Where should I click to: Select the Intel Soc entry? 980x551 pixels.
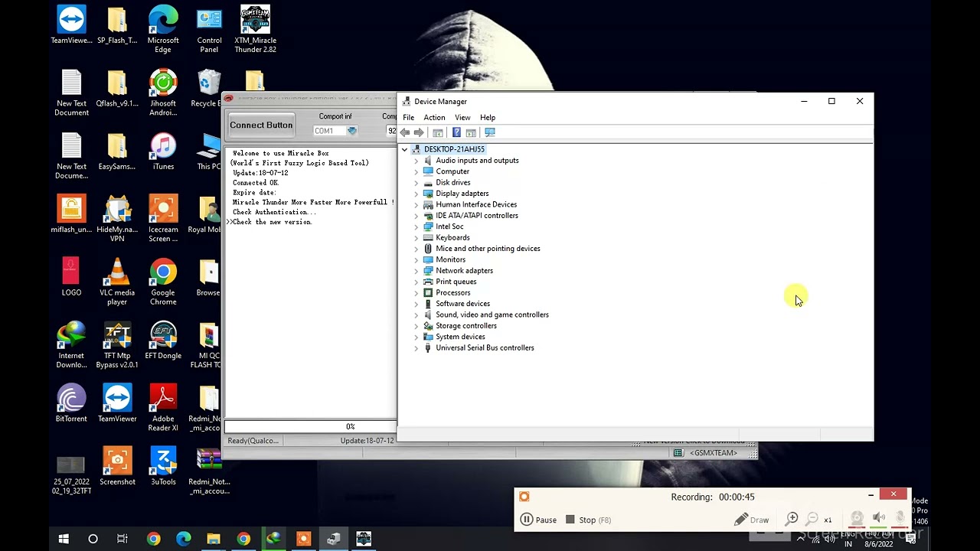pos(449,227)
